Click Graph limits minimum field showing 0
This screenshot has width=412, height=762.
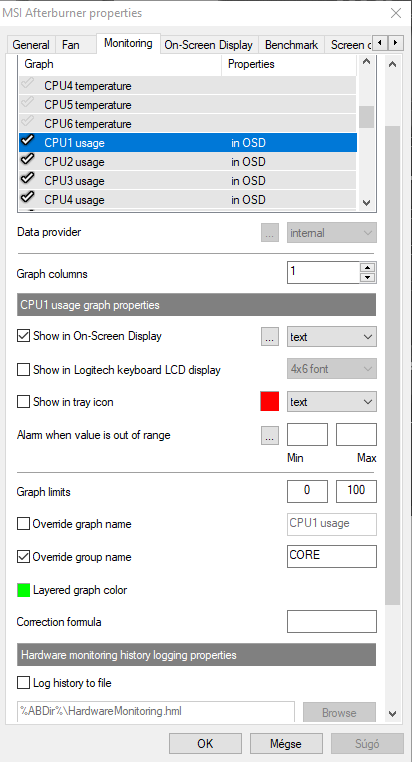tap(307, 491)
